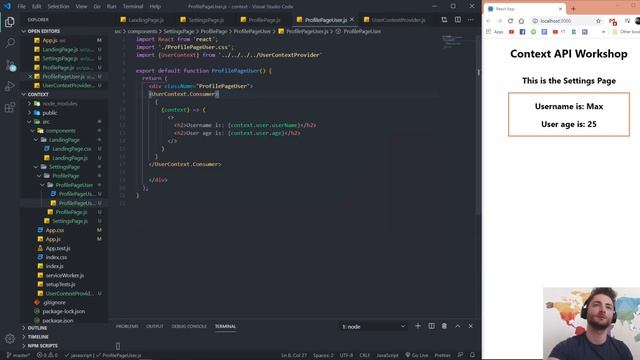Open the Extensions view
This screenshot has height=360, width=640.
10,107
